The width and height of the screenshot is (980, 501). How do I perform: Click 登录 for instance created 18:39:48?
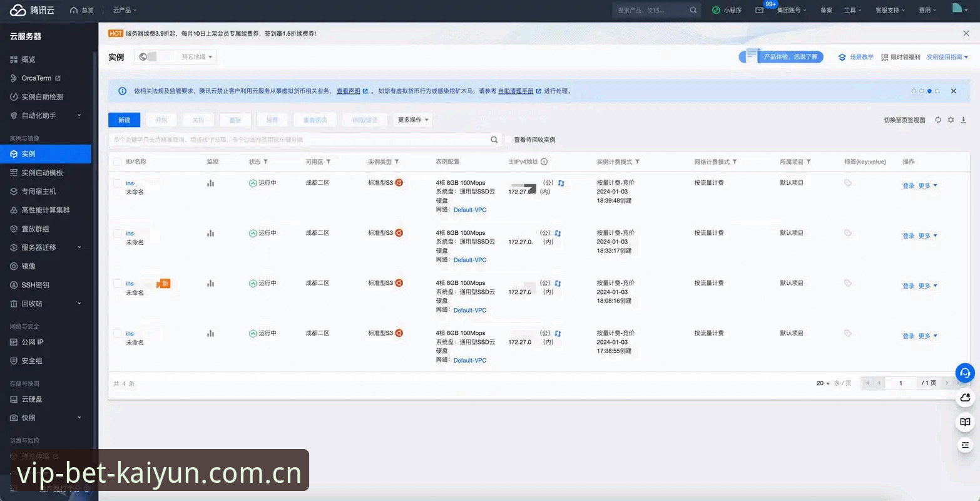pos(909,186)
